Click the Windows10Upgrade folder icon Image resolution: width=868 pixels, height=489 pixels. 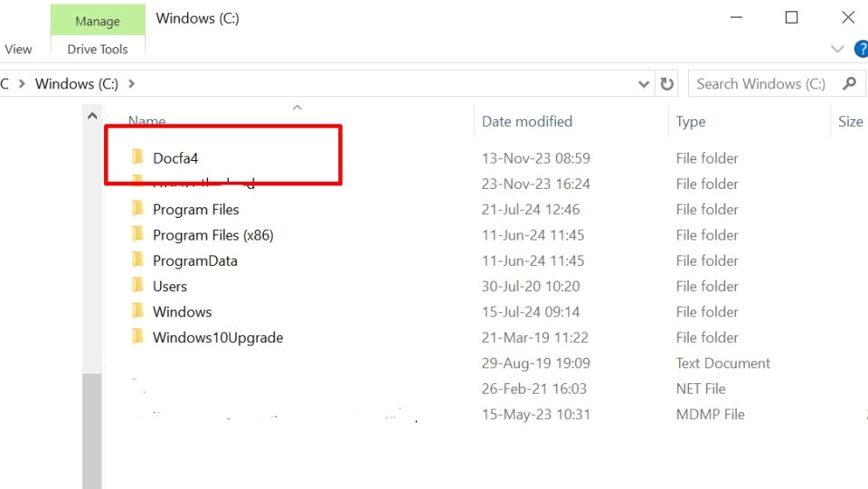[137, 338]
